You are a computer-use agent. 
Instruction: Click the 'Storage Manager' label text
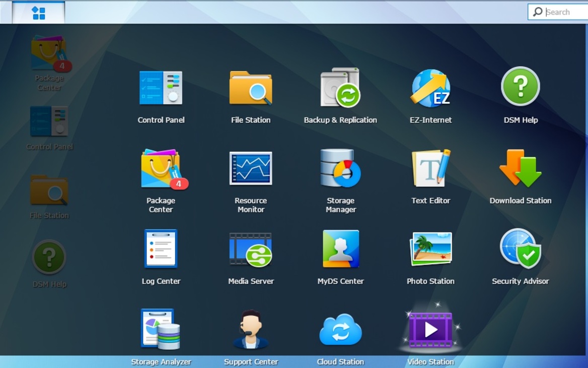tap(340, 205)
